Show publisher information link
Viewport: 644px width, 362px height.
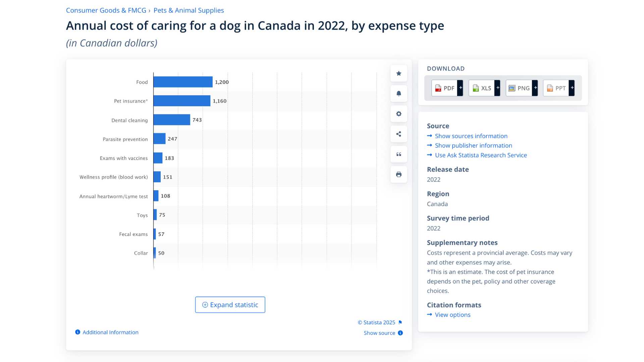click(473, 145)
